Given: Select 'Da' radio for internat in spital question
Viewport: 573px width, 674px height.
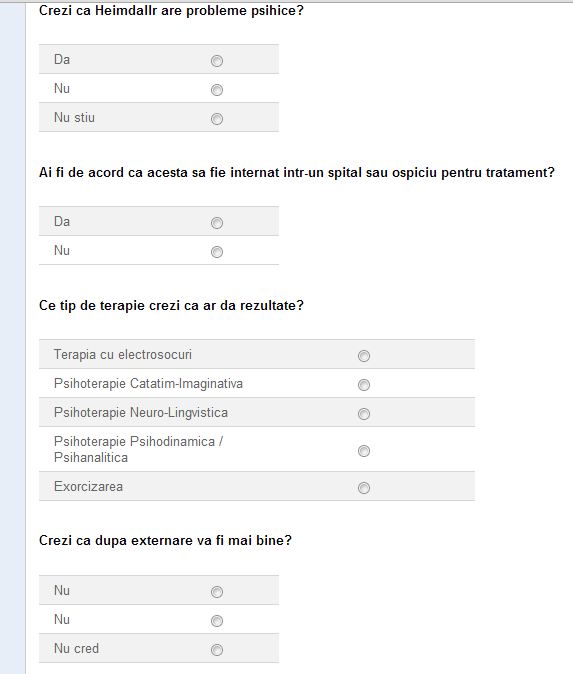Looking at the screenshot, I should pos(217,223).
